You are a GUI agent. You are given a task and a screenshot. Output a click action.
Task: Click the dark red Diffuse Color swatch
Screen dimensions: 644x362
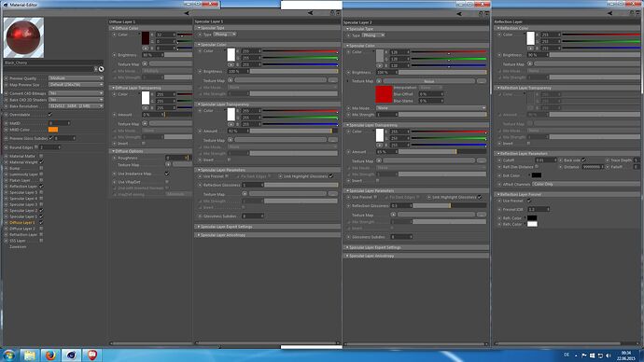(x=146, y=38)
